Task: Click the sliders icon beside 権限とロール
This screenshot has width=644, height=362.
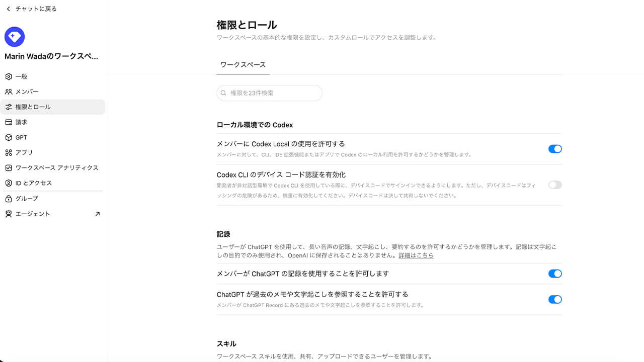Action: coord(9,107)
